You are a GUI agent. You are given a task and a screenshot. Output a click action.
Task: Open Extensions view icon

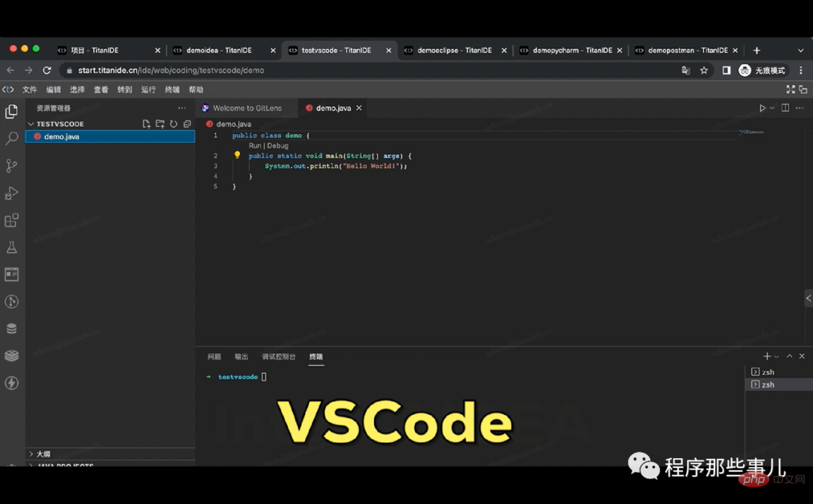pyautogui.click(x=11, y=220)
